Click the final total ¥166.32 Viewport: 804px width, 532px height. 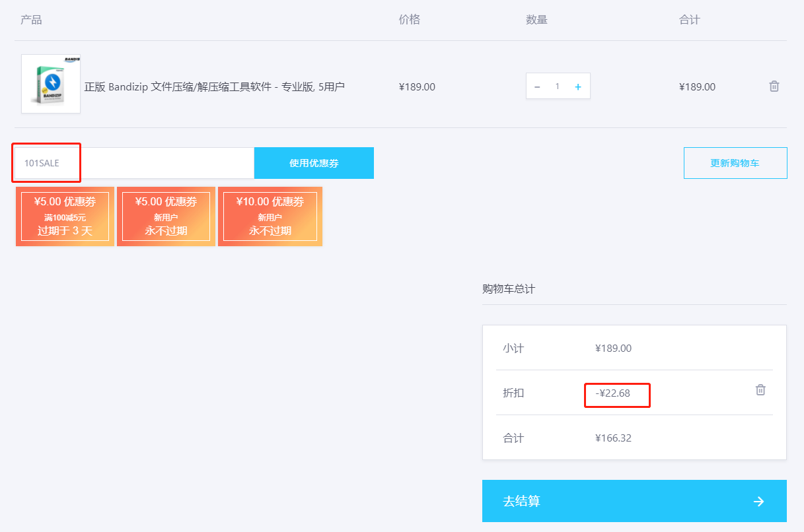point(613,438)
